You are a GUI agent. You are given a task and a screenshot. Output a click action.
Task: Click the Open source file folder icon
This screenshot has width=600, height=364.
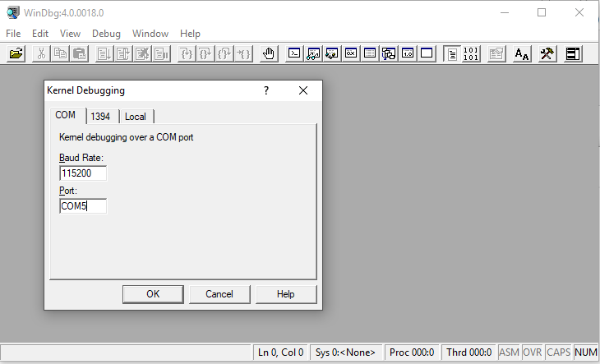click(16, 53)
